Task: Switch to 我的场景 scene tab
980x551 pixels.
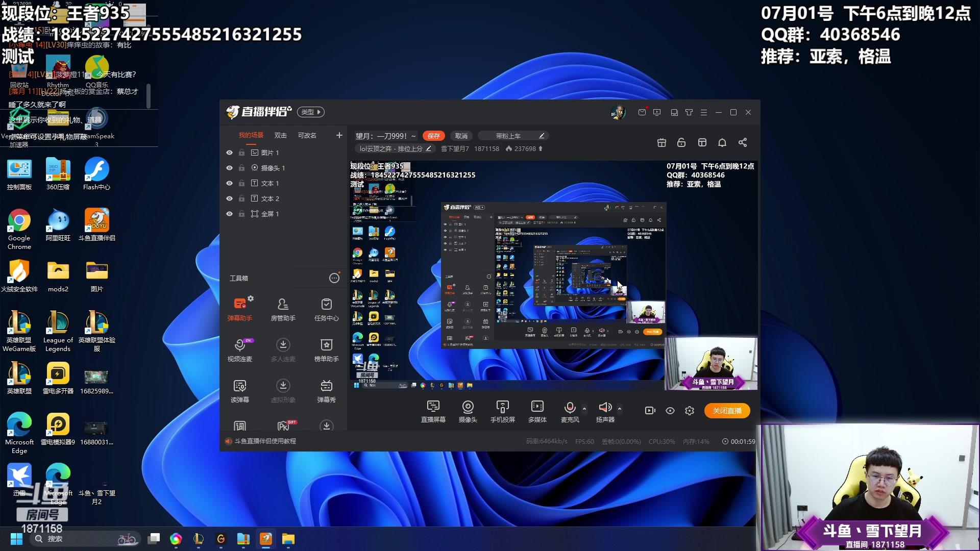Action: click(251, 135)
